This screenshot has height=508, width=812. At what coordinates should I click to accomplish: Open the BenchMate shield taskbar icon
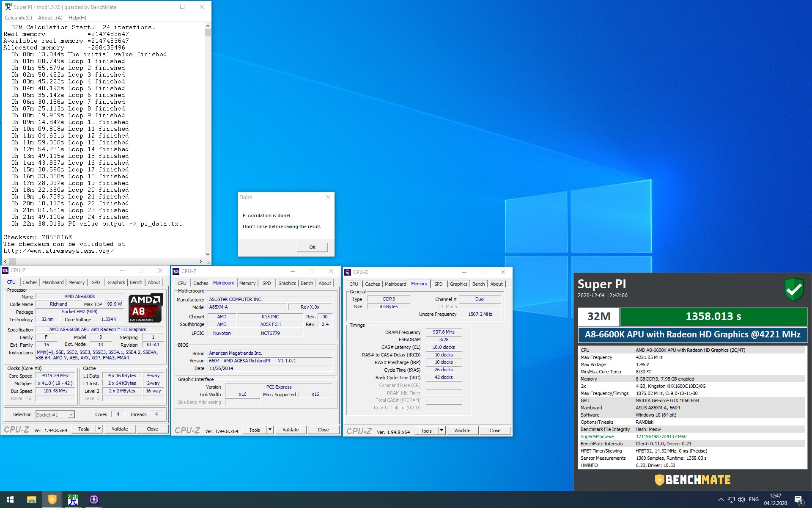(x=52, y=500)
